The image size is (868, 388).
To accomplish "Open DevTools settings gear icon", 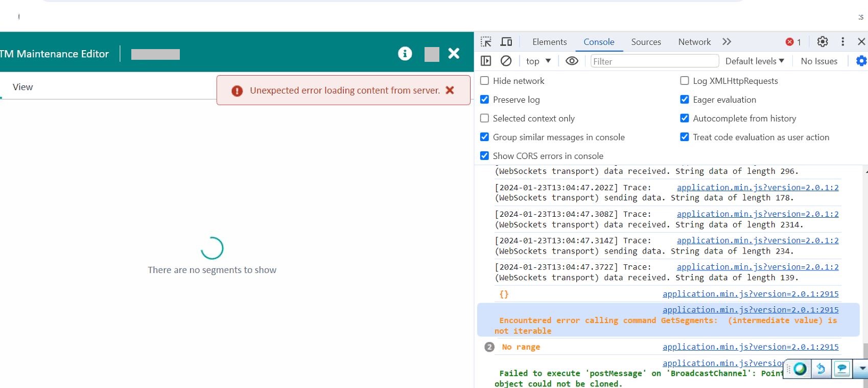I will [822, 42].
